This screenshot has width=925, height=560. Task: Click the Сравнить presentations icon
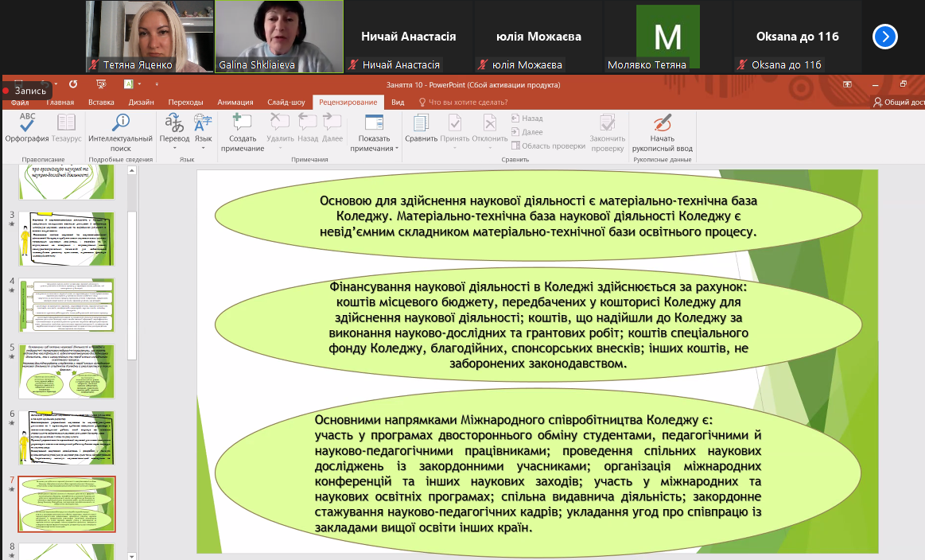(x=421, y=127)
